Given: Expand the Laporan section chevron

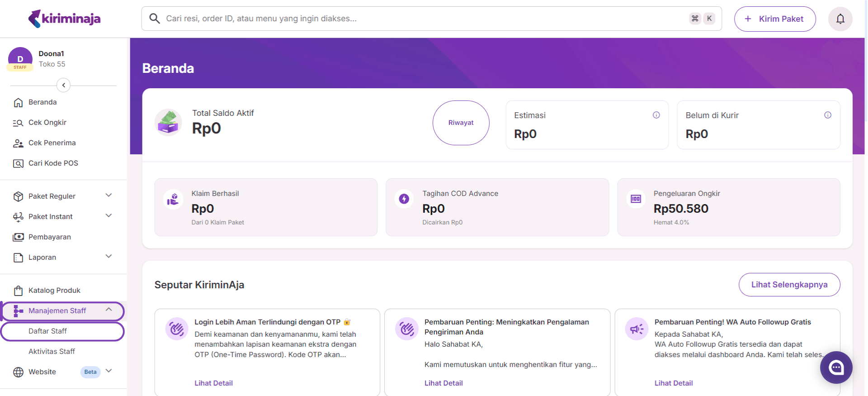Looking at the screenshot, I should (x=108, y=257).
